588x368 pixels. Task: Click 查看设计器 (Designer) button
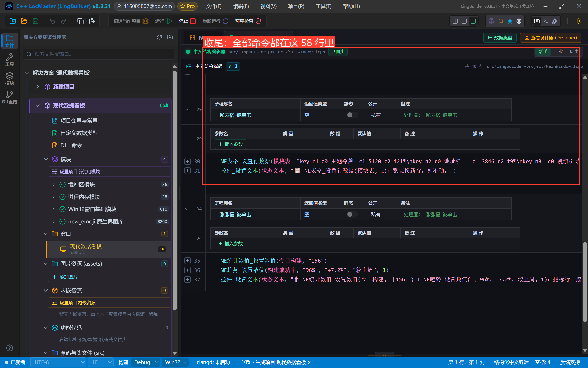(551, 38)
